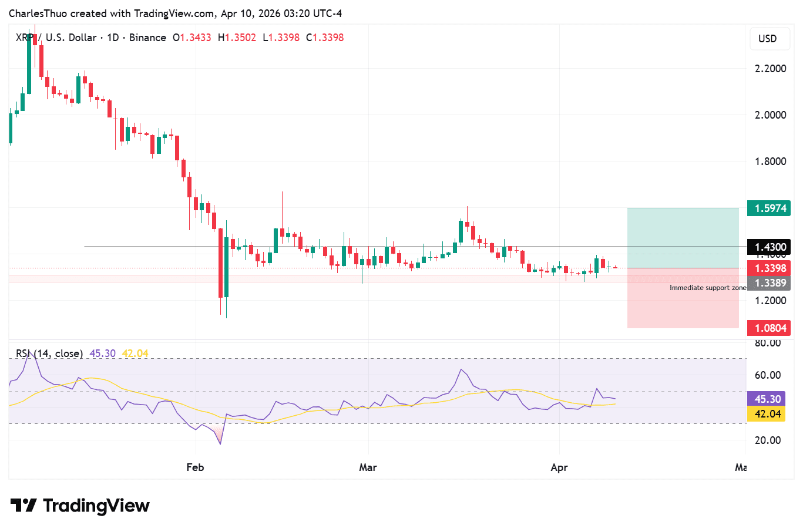Select the Feb label on time axis
This screenshot has width=803, height=532.
click(194, 467)
